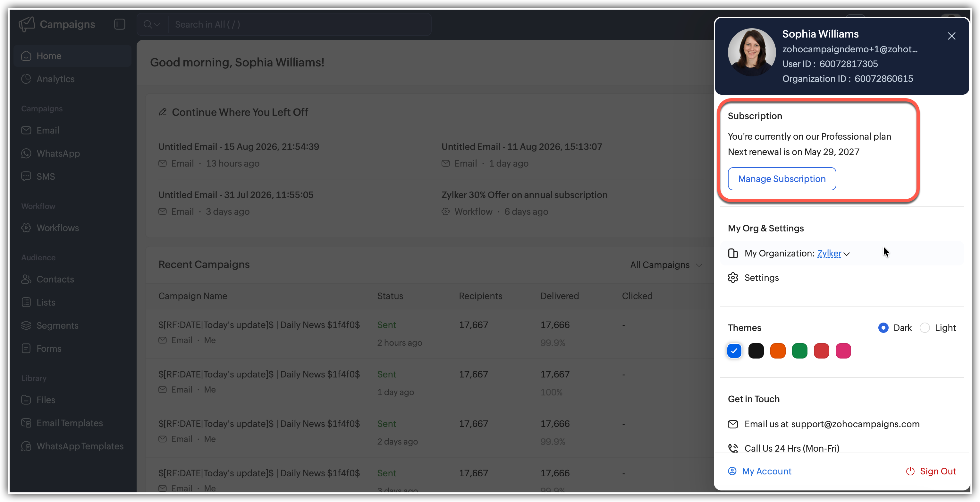Choose the pink theme color swatch

[x=843, y=351]
